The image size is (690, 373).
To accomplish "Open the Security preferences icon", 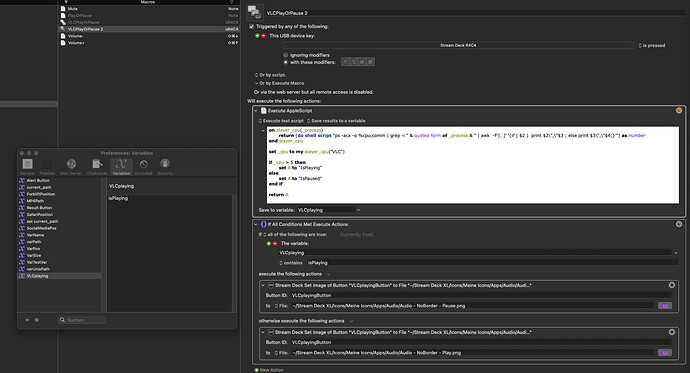I will 165,167.
